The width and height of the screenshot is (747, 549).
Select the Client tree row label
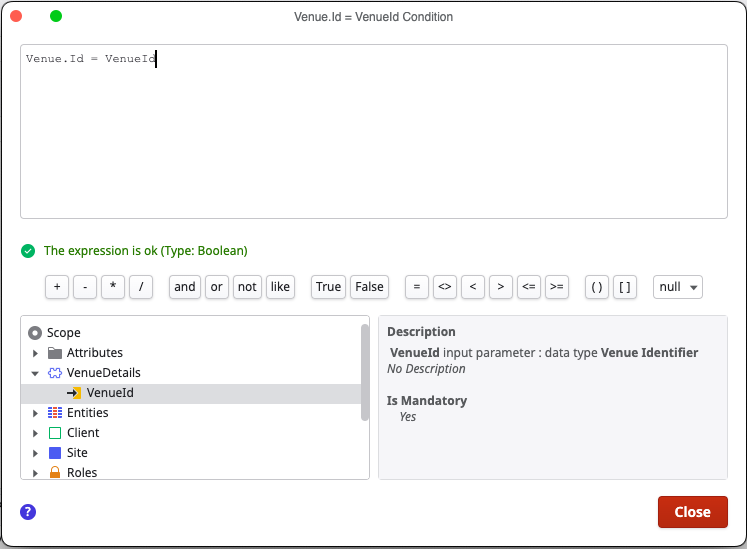pyautogui.click(x=83, y=433)
